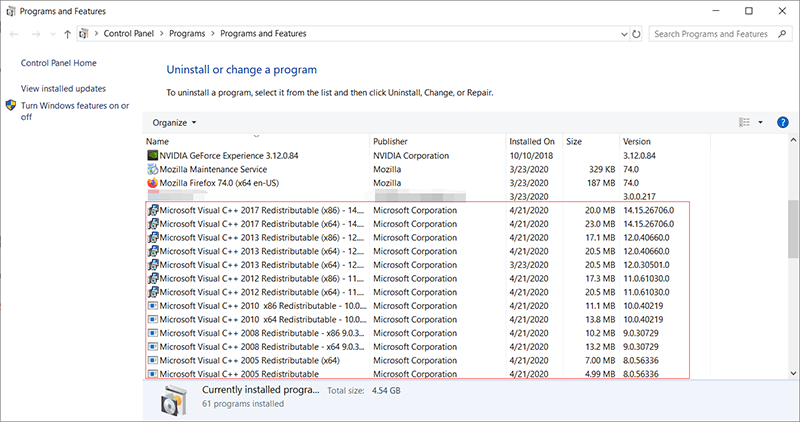Click the Visual C++ 2012 x86 Redistributable icon
Screen dimensions: 800x422
coord(153,279)
